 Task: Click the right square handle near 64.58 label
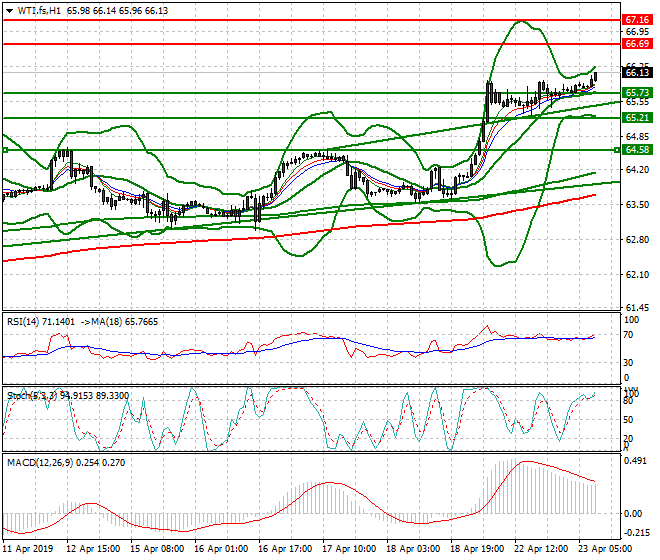click(621, 150)
